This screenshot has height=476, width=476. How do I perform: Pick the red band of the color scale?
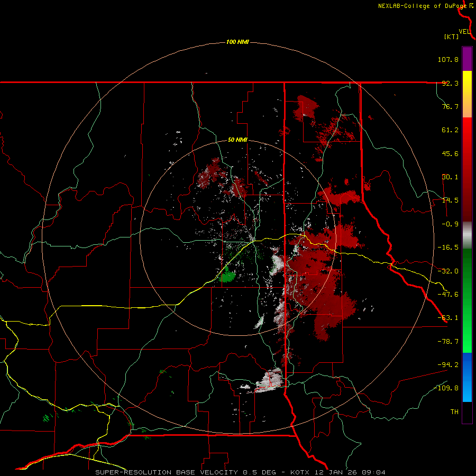(467, 169)
